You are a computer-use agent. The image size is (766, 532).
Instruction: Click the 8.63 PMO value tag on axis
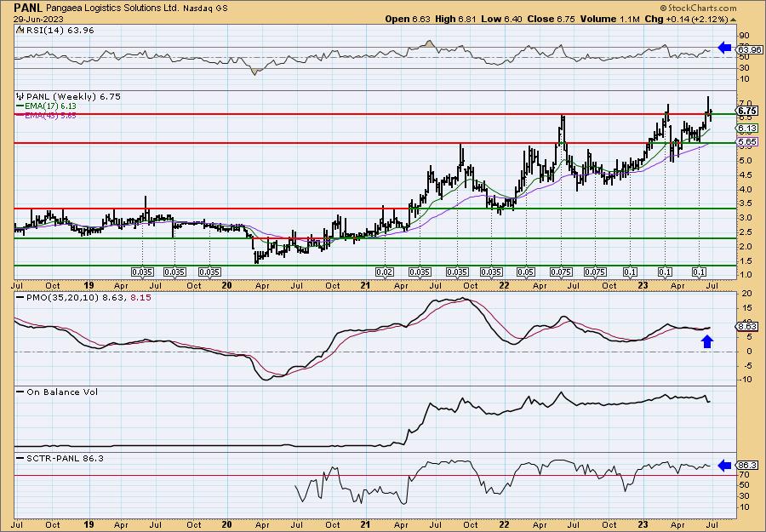coord(749,326)
